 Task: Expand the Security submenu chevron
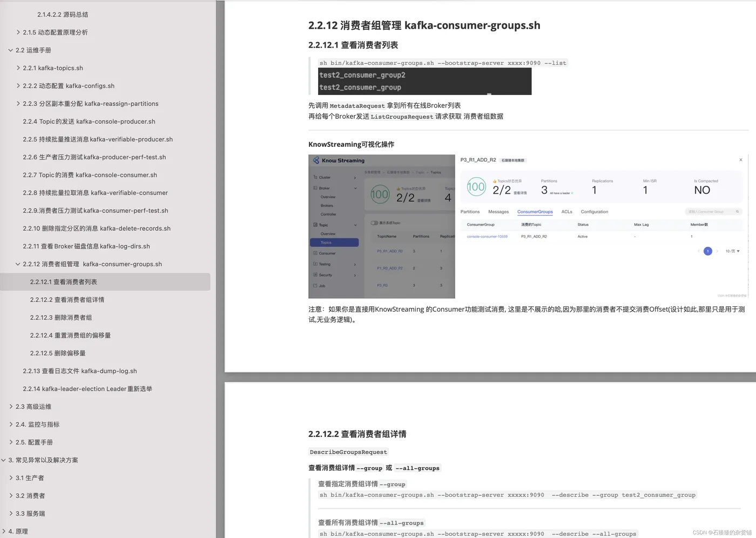tap(355, 275)
